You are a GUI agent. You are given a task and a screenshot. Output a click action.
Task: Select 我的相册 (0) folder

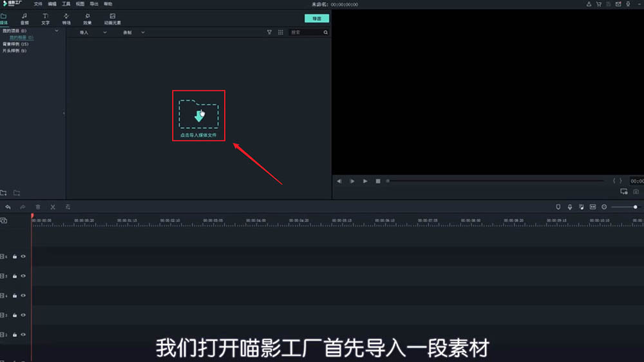tap(21, 37)
